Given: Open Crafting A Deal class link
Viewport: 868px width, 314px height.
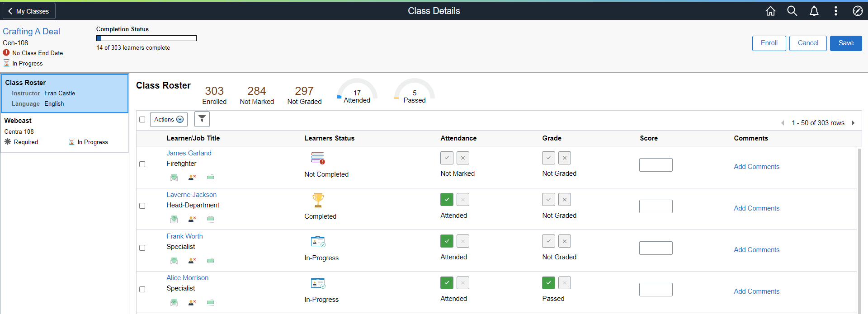Looking at the screenshot, I should 31,31.
